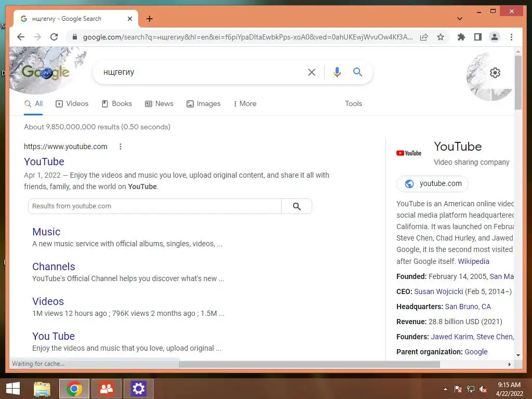Go back to the previous page

click(21, 37)
